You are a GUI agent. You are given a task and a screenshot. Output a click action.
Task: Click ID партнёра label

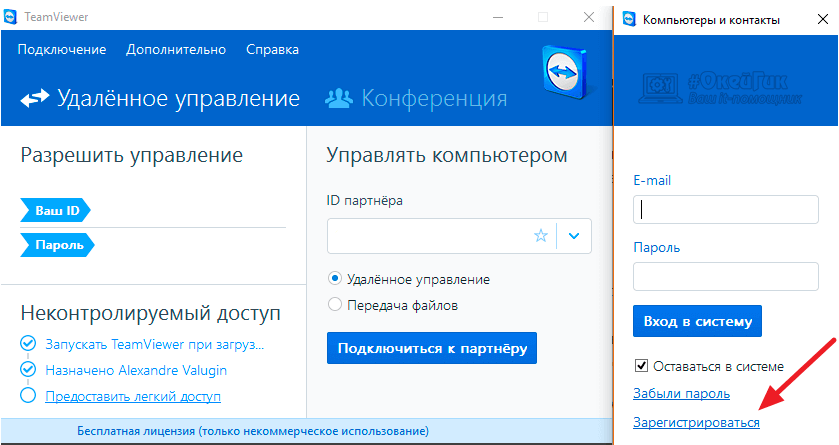(364, 201)
